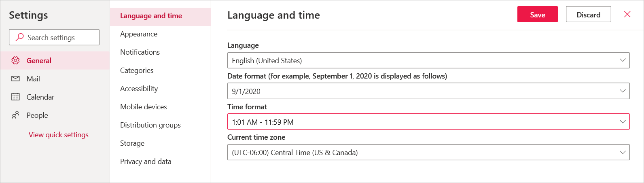Open Accessibility settings
This screenshot has width=644, height=183.
139,89
